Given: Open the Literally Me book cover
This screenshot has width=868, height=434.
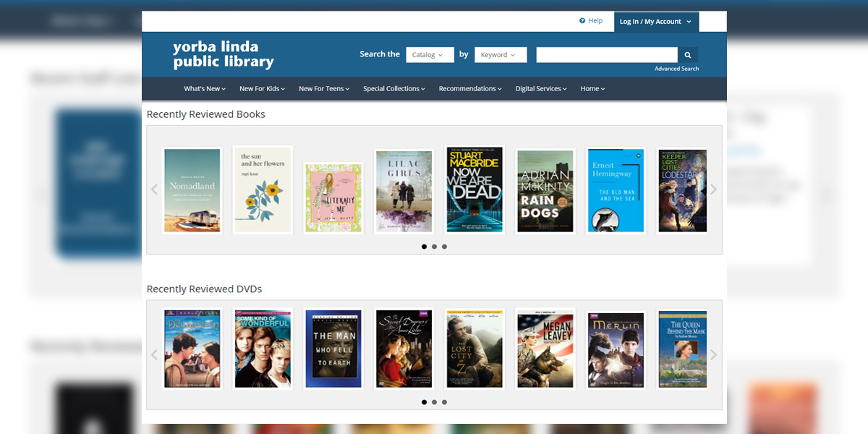Looking at the screenshot, I should pos(333,197).
